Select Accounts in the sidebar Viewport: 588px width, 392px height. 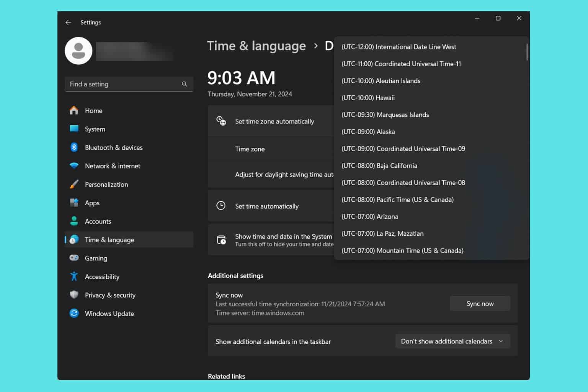129,221
